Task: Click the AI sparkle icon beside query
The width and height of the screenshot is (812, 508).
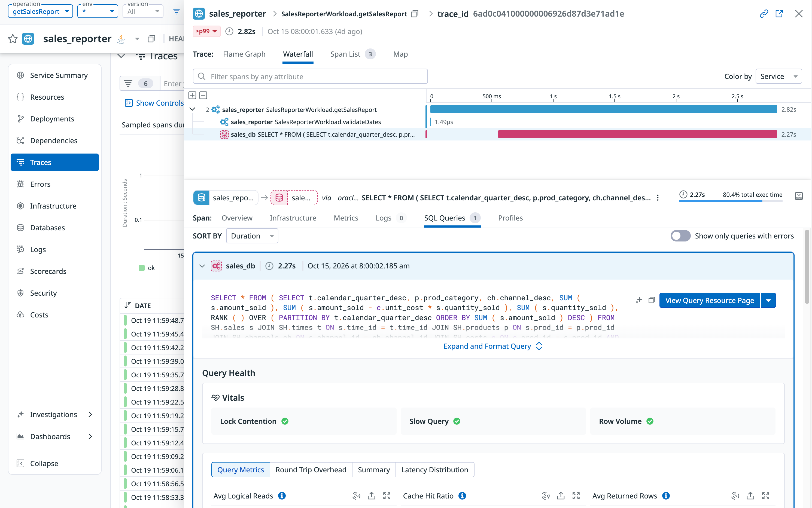Action: coord(638,300)
